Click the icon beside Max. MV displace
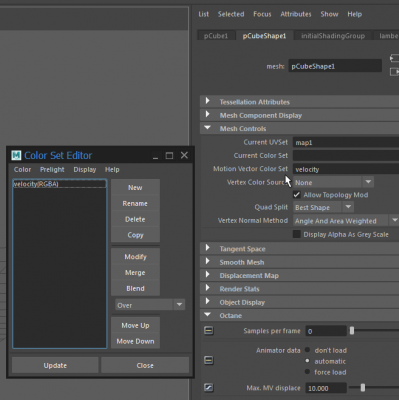Image resolution: width=399 pixels, height=400 pixels. [x=209, y=388]
